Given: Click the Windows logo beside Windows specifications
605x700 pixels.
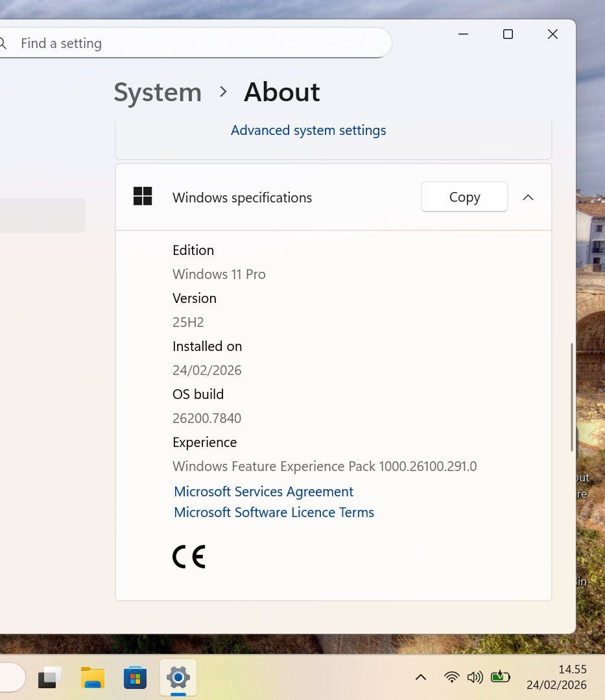Looking at the screenshot, I should (x=143, y=197).
